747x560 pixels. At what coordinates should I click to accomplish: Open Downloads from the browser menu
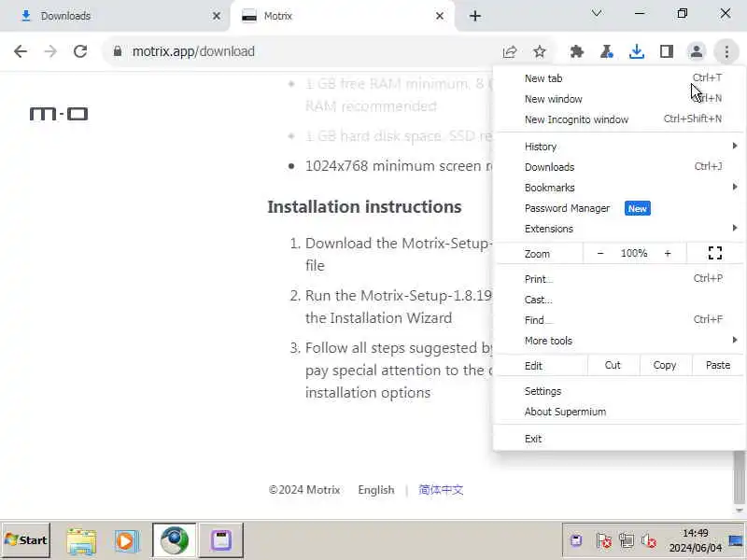coord(619,167)
